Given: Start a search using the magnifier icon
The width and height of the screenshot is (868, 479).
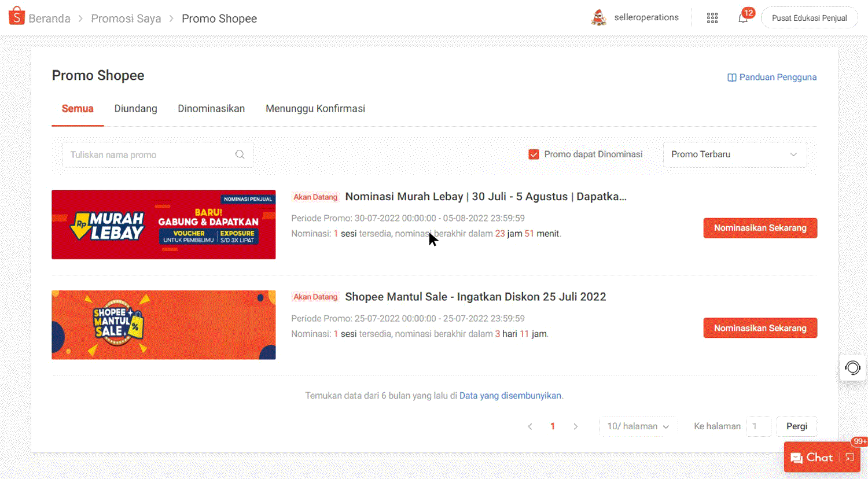Looking at the screenshot, I should click(240, 154).
